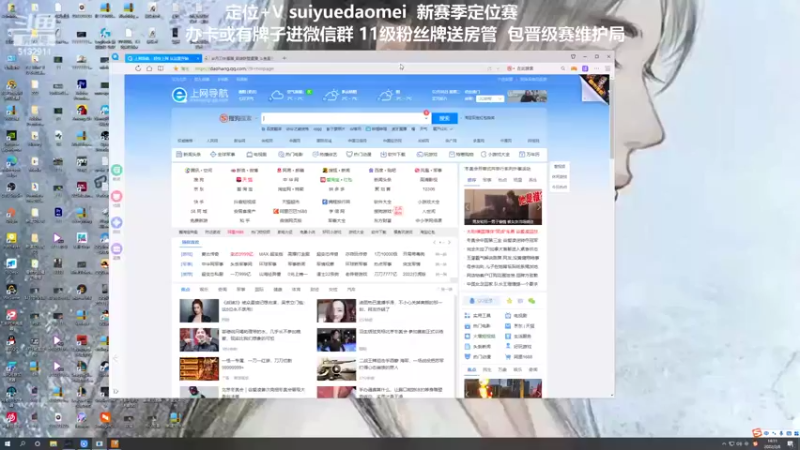Open the 上网导航 site logo
This screenshot has height=450, width=800.
(x=200, y=94)
